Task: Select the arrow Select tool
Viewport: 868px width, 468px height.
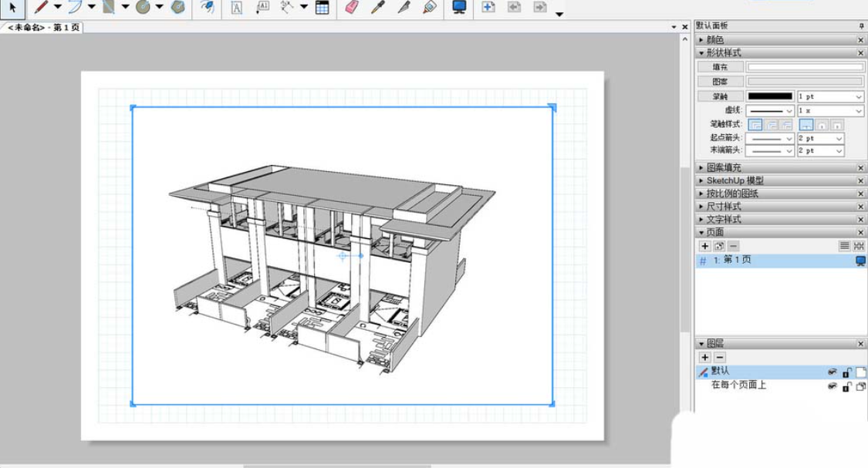Action: 12,8
